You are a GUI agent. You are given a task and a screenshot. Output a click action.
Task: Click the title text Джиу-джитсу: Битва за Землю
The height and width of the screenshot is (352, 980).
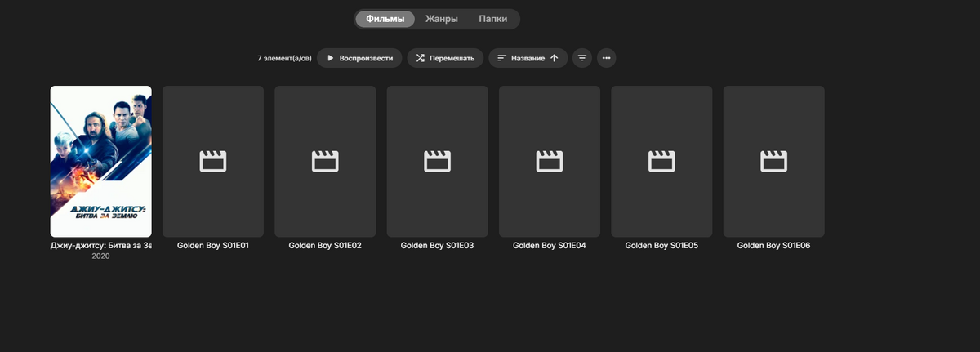[x=101, y=245]
